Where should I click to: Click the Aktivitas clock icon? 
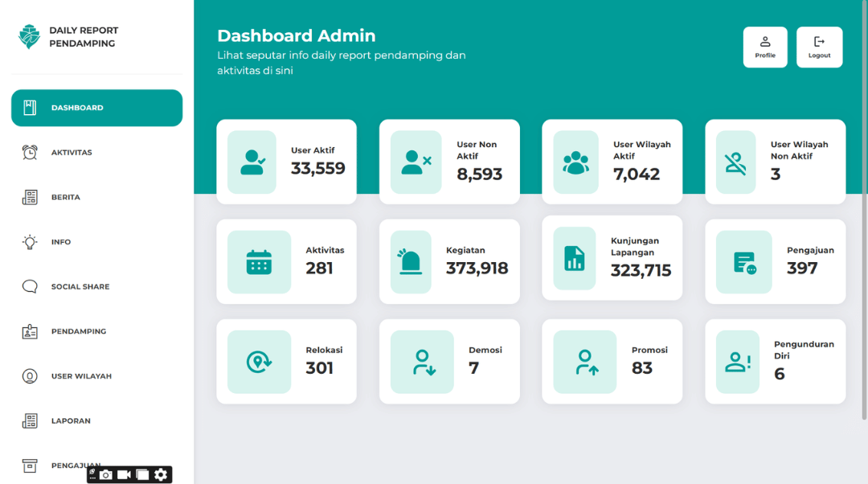coord(29,152)
